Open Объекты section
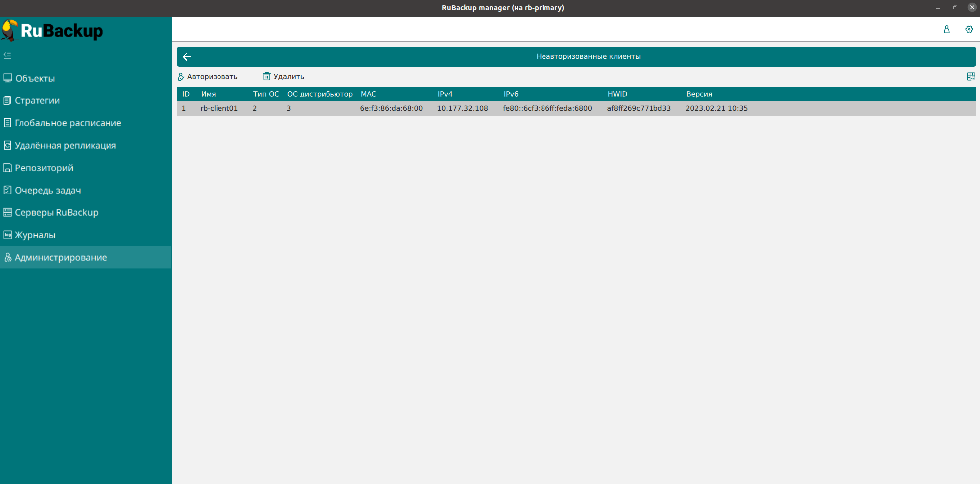Image resolution: width=980 pixels, height=484 pixels. click(35, 78)
